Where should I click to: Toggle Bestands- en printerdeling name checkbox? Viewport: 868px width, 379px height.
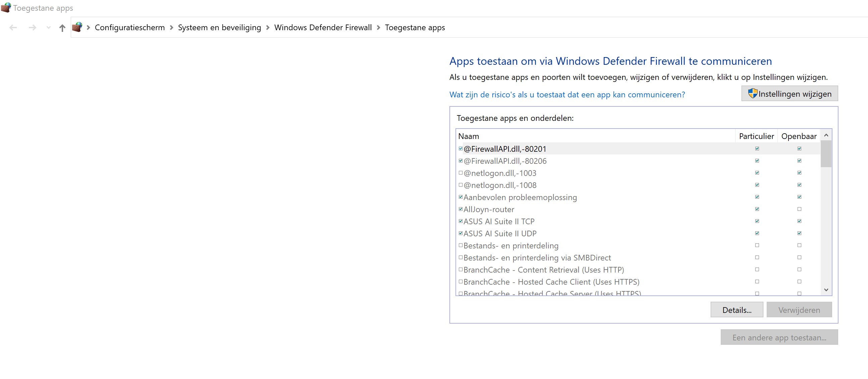tap(460, 245)
